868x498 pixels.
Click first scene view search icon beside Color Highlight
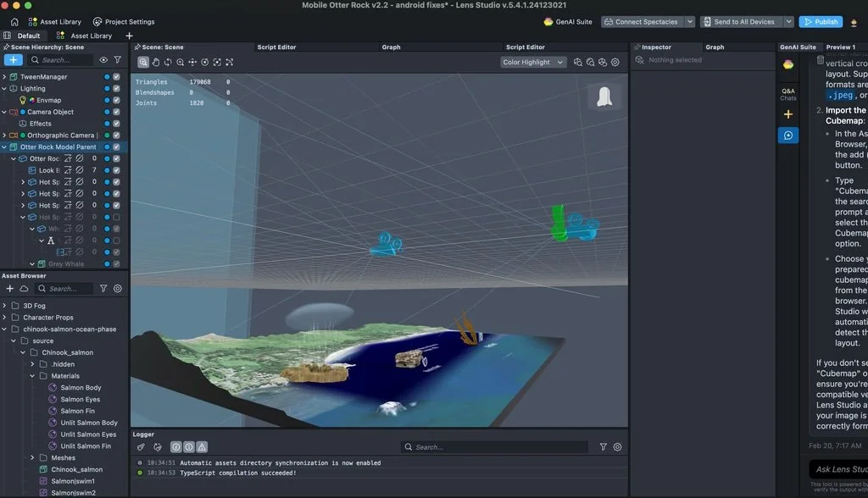point(578,62)
